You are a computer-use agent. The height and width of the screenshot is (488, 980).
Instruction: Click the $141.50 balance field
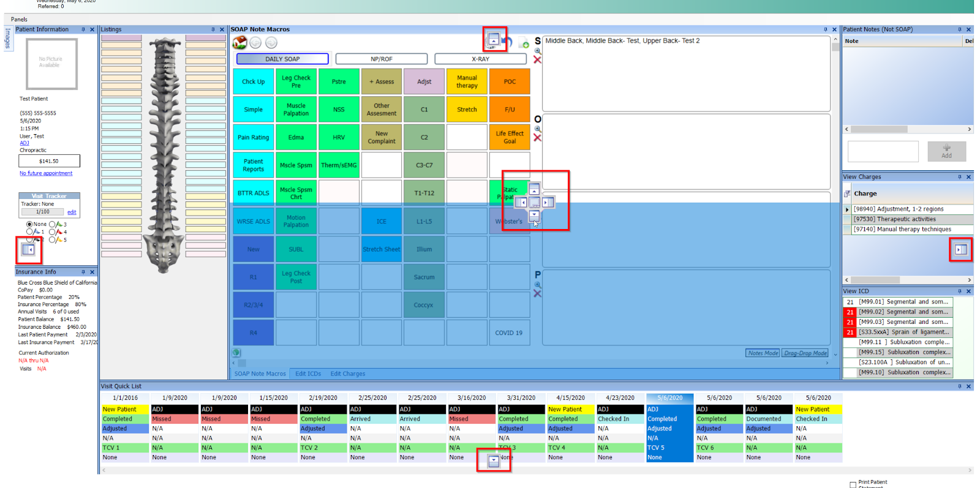tap(49, 161)
